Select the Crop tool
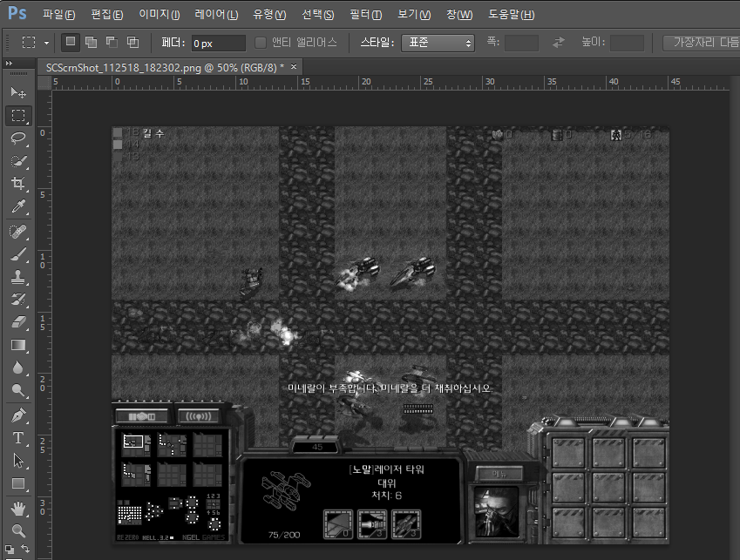Viewport: 740px width, 560px height. click(18, 184)
